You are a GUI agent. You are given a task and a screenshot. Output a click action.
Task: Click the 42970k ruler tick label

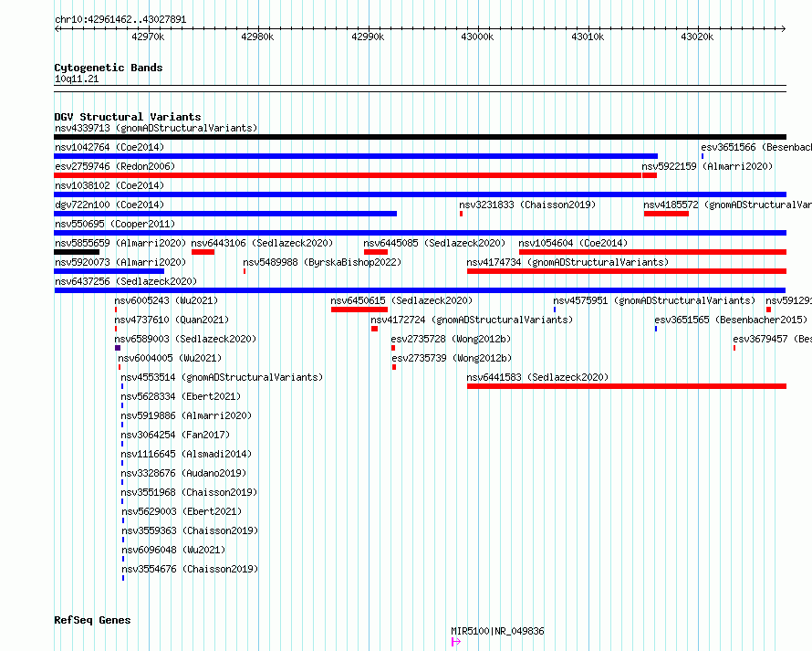point(148,37)
